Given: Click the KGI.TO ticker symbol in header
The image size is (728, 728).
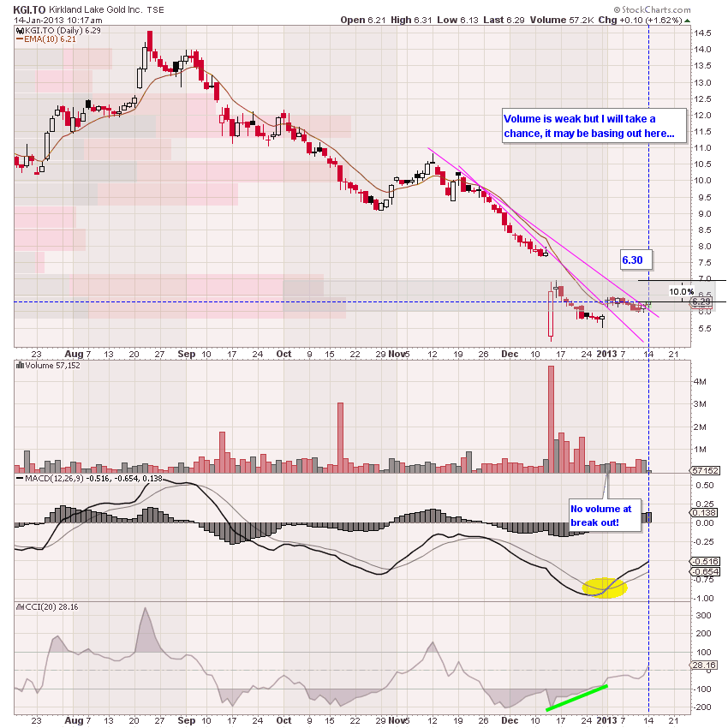Looking at the screenshot, I should [29, 9].
